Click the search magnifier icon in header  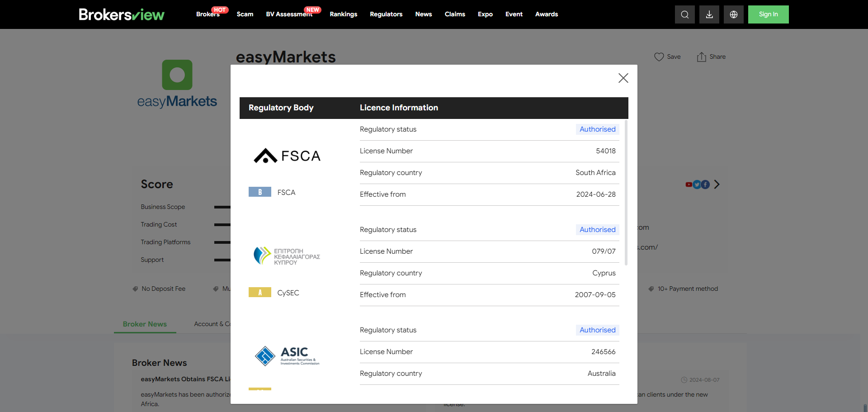click(684, 14)
